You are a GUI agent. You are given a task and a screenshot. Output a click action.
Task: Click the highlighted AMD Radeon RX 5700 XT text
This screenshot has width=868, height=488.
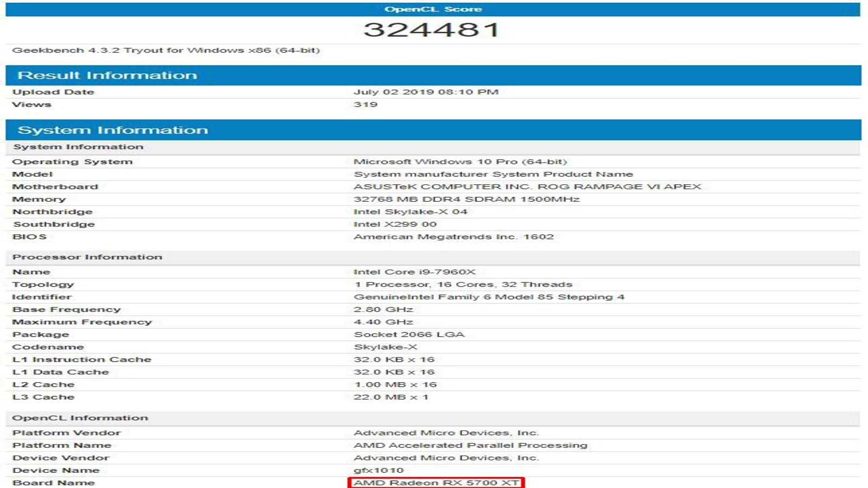[436, 483]
